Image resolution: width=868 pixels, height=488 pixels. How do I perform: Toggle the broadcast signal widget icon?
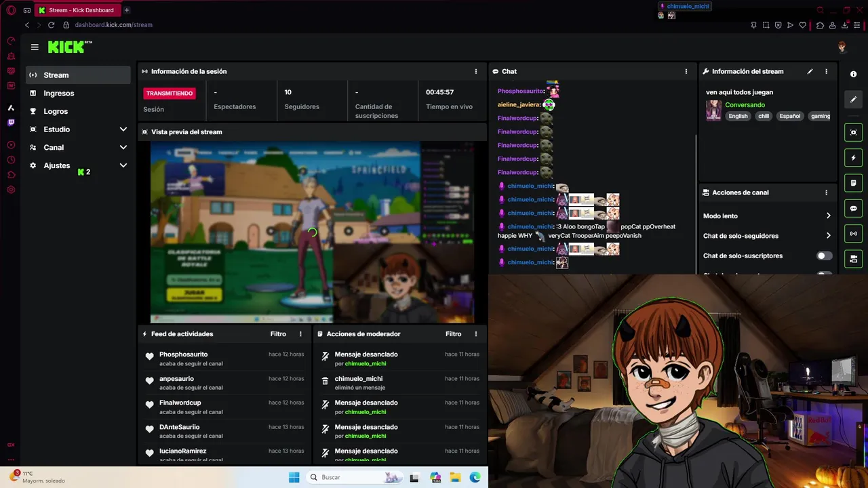tap(853, 234)
